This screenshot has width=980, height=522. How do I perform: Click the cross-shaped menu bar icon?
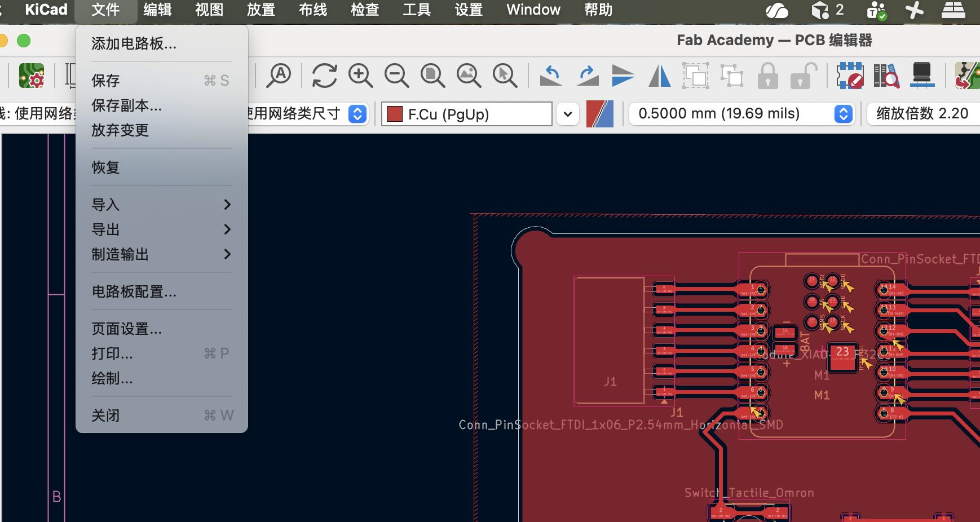(914, 10)
